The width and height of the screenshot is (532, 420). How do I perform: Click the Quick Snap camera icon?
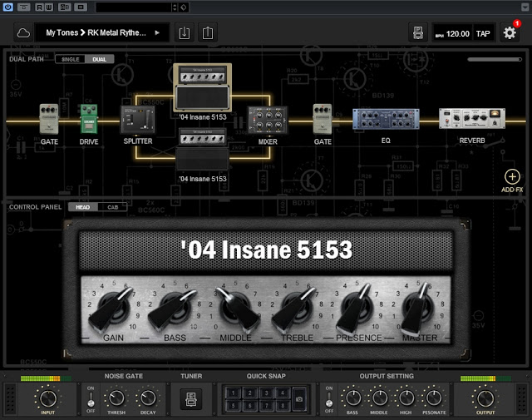298,398
